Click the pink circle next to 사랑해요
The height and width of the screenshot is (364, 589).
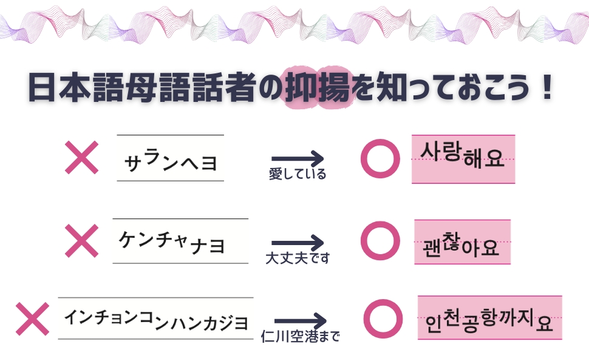tap(380, 159)
